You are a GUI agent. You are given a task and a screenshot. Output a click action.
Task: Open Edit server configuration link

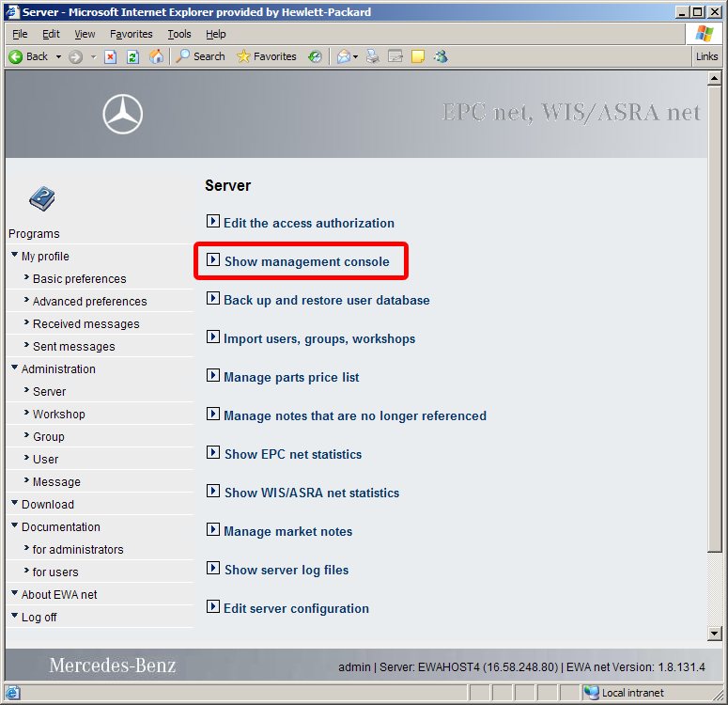point(296,608)
